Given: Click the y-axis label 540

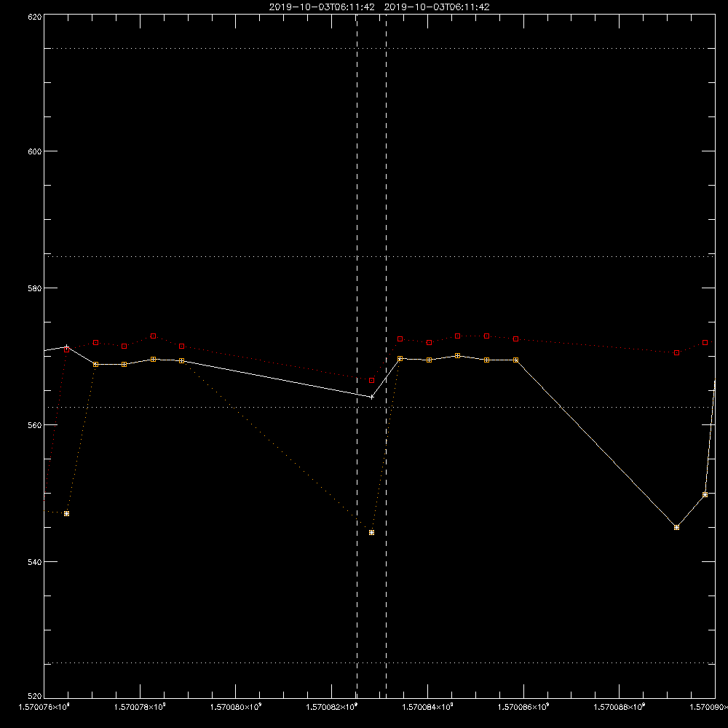Looking at the screenshot, I should tap(35, 562).
